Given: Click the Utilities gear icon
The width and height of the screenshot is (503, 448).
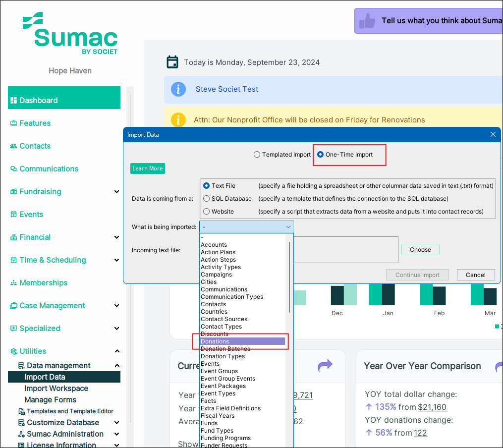Looking at the screenshot, I should pyautogui.click(x=13, y=351).
